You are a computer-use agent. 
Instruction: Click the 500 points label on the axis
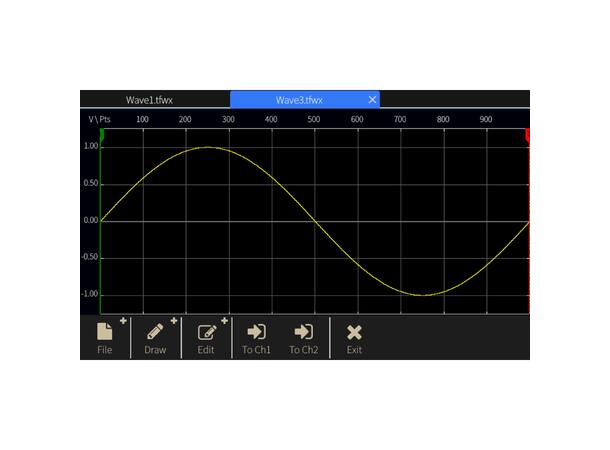click(x=314, y=120)
